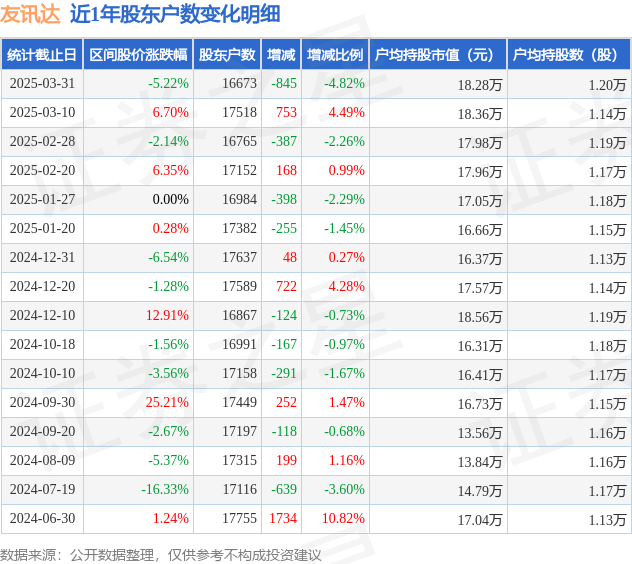This screenshot has width=632, height=564.
Task: Click the 12.91% price change value
Action: (x=167, y=316)
